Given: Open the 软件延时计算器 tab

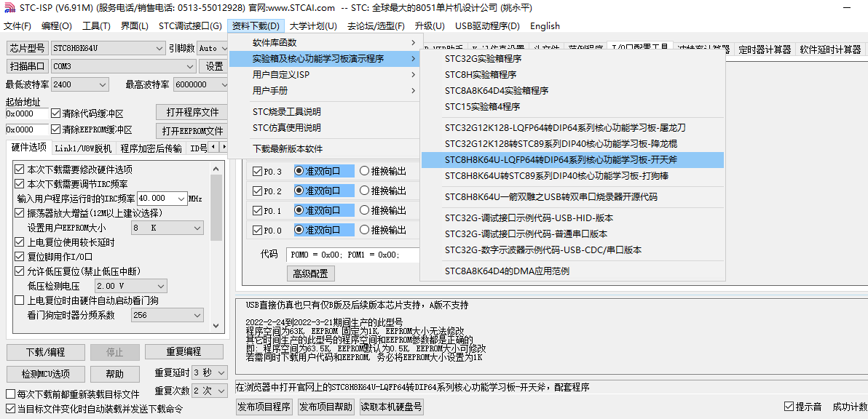Looking at the screenshot, I should click(x=830, y=49).
